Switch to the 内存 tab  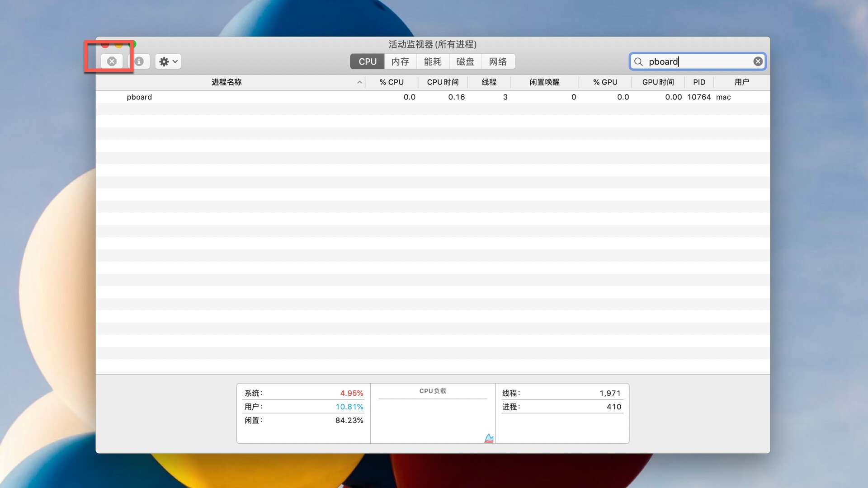(400, 61)
